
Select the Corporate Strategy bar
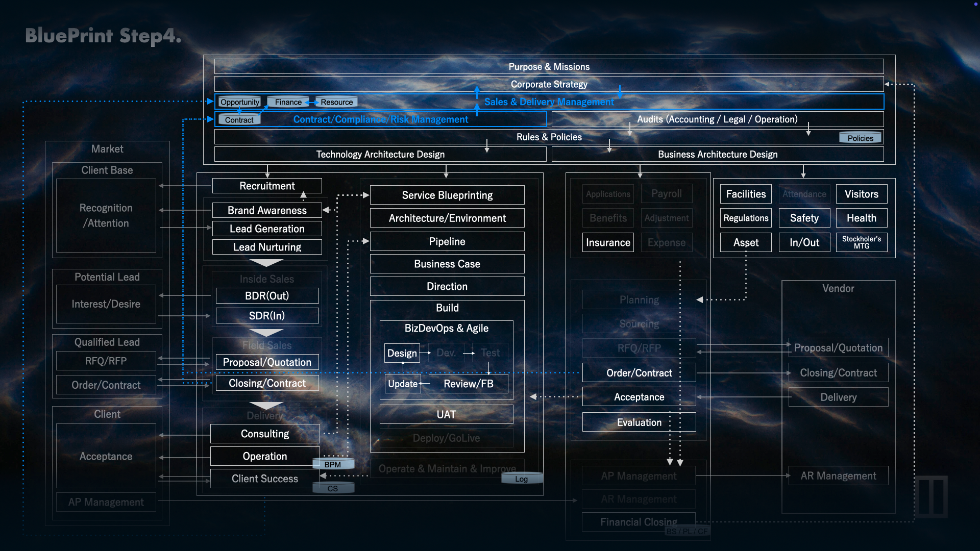pyautogui.click(x=549, y=84)
